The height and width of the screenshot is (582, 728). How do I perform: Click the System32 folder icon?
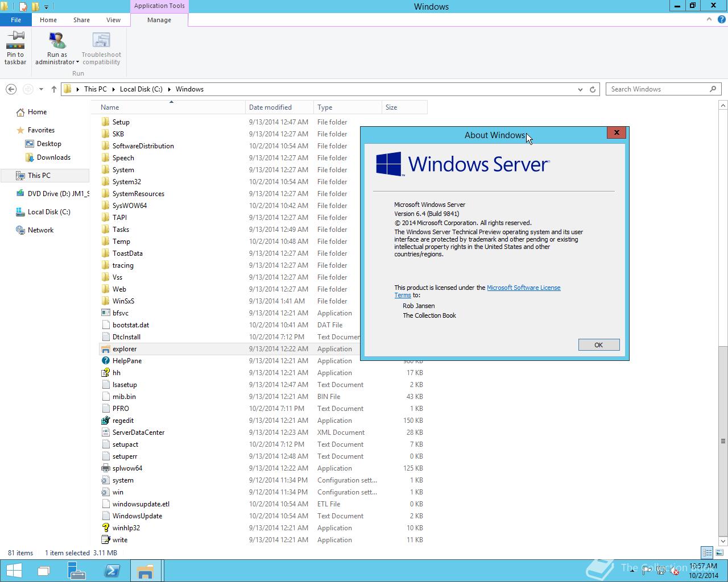[x=105, y=182]
